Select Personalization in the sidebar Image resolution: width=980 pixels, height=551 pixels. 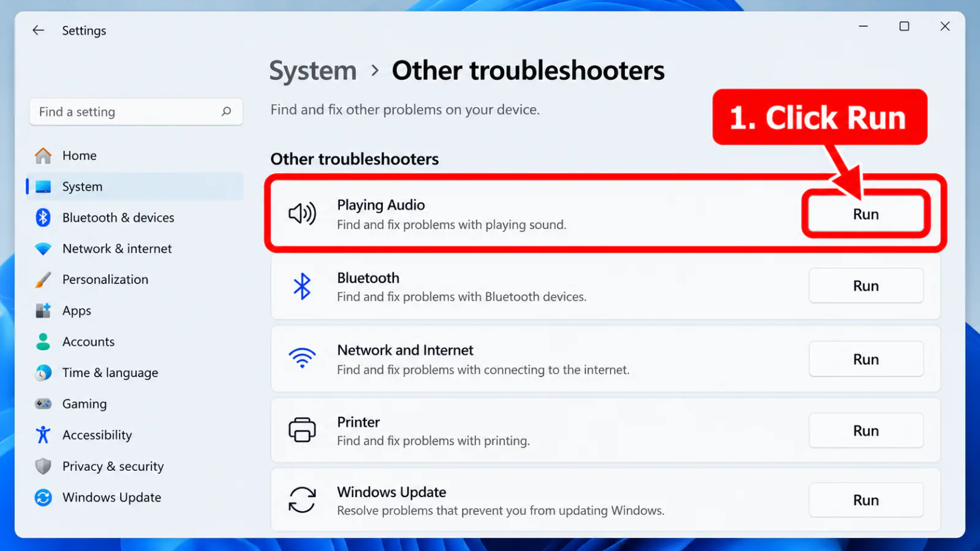point(135,280)
